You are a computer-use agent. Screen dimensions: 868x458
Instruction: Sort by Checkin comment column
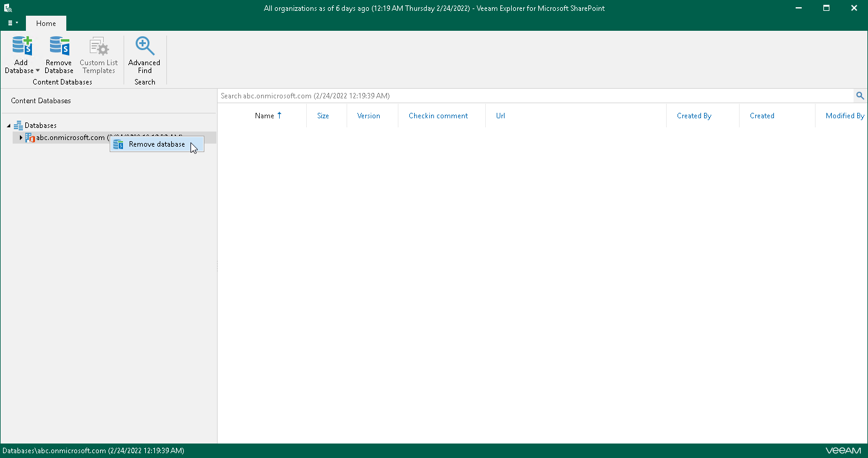(x=438, y=116)
